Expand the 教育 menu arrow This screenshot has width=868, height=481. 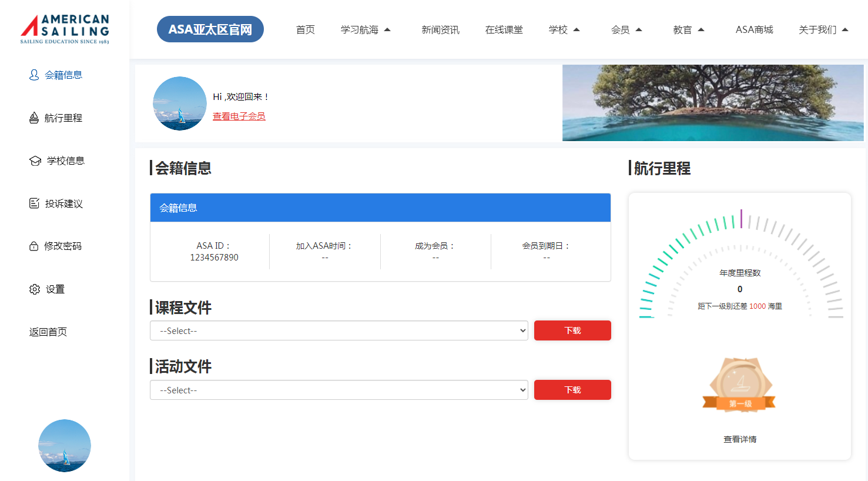pyautogui.click(x=701, y=29)
